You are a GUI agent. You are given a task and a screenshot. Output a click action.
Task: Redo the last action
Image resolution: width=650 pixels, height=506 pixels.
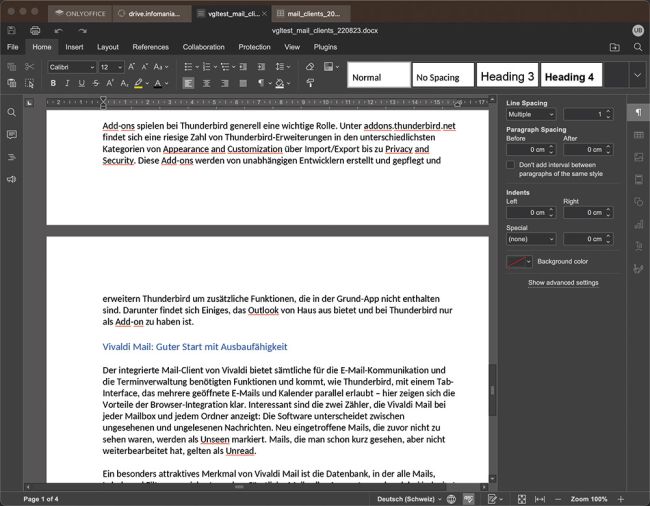pyautogui.click(x=82, y=30)
